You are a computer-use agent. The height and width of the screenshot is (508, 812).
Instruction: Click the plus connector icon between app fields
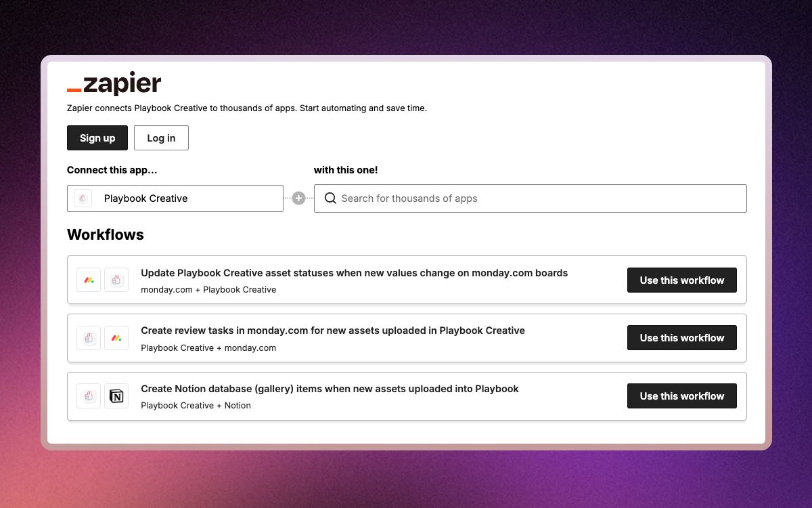(x=298, y=198)
